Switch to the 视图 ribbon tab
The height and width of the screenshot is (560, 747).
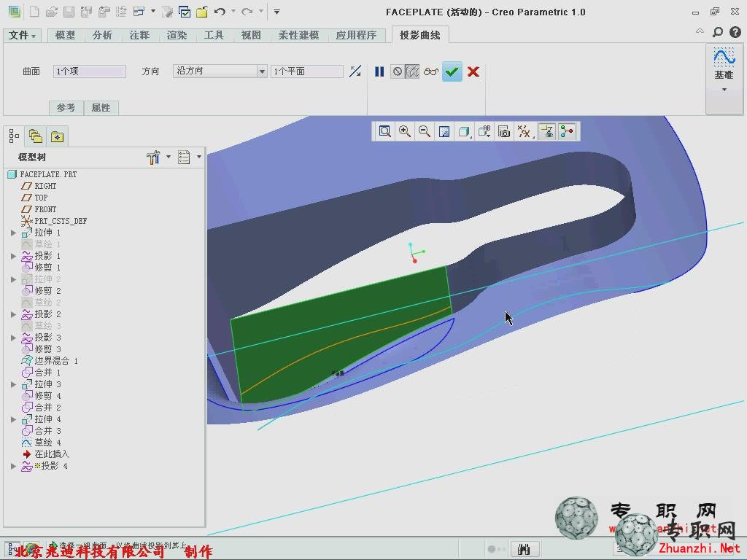251,35
